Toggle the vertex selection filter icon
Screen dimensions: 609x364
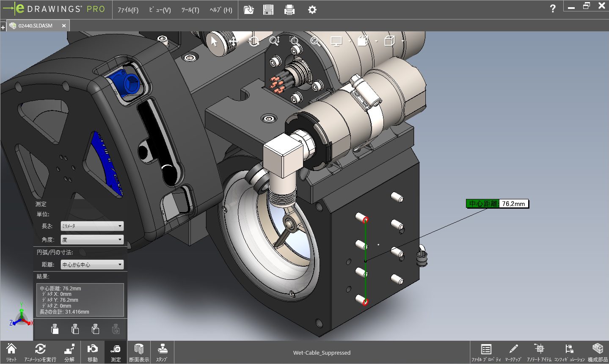pyautogui.click(x=95, y=329)
